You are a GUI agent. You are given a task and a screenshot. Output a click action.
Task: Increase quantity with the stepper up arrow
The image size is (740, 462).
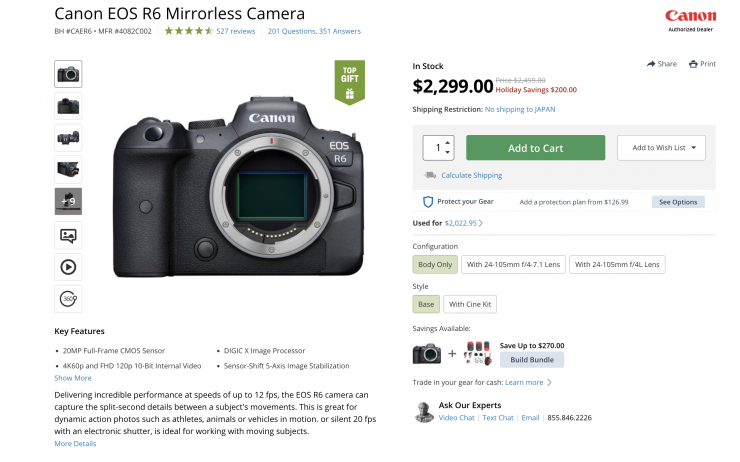447,142
